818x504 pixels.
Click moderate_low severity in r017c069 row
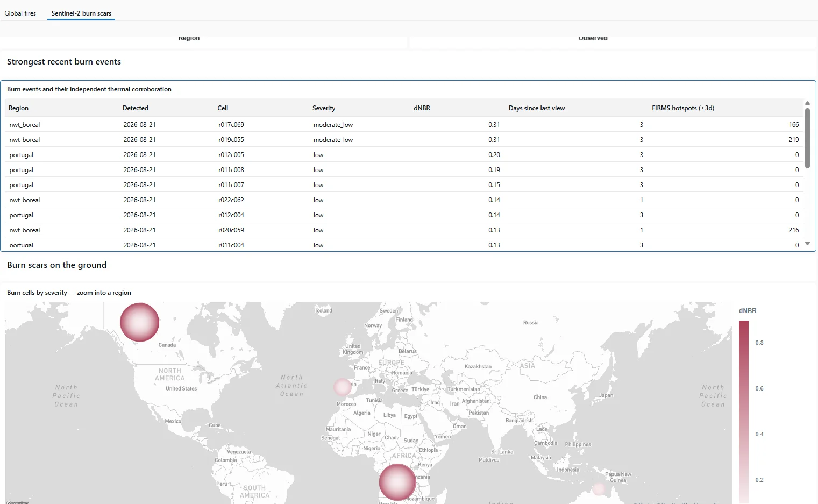(333, 125)
